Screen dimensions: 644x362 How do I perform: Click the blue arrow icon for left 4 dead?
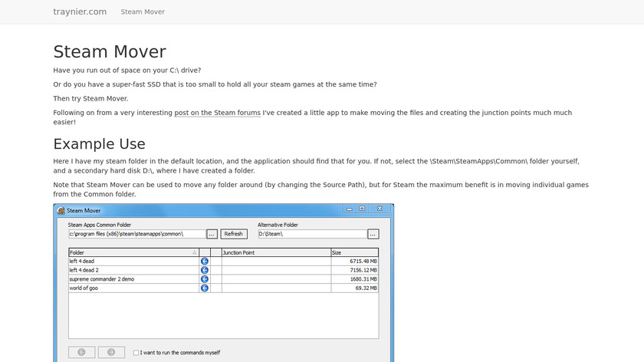[205, 262]
